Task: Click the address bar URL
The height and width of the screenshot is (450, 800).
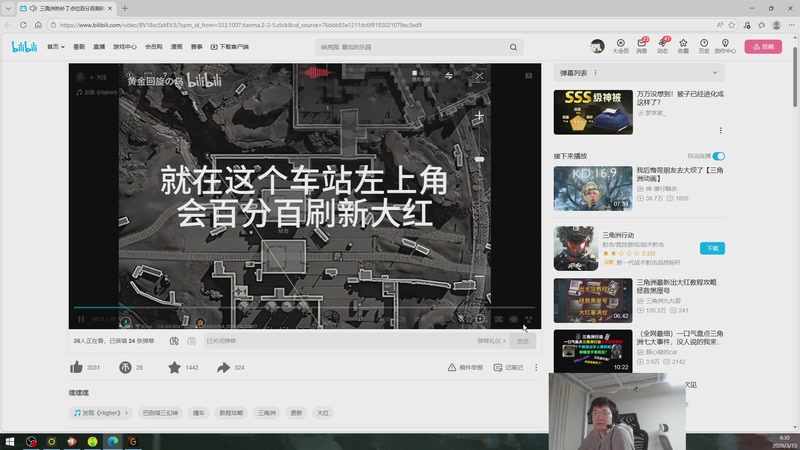Action: [240, 25]
